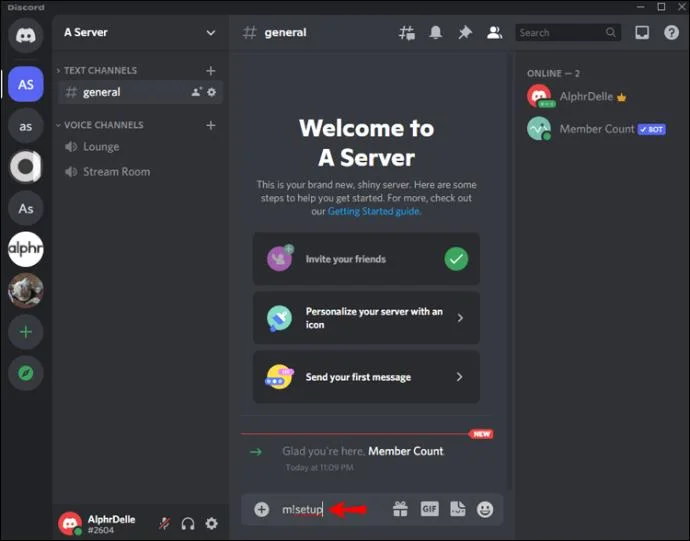The width and height of the screenshot is (690, 541).
Task: Open the lowercase 'as' server
Action: (x=26, y=126)
